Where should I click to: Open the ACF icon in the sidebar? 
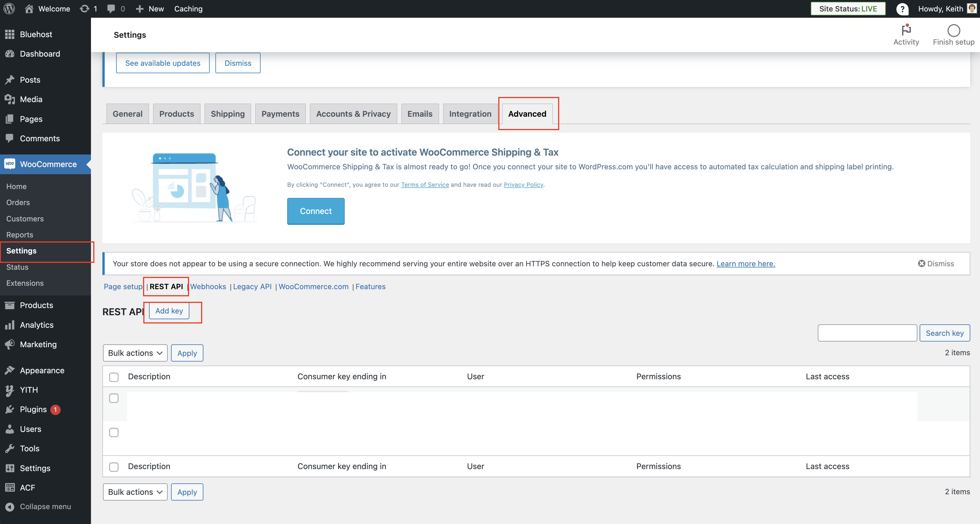[10, 487]
